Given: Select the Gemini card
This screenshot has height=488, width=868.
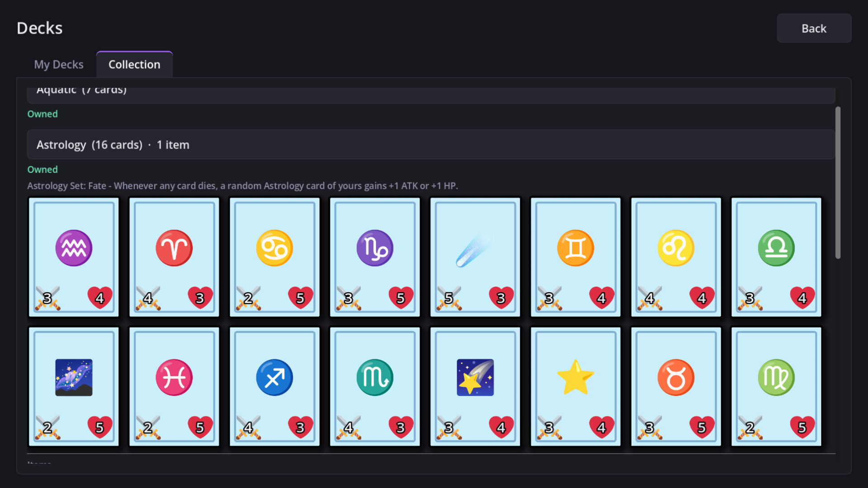Looking at the screenshot, I should coord(576,257).
